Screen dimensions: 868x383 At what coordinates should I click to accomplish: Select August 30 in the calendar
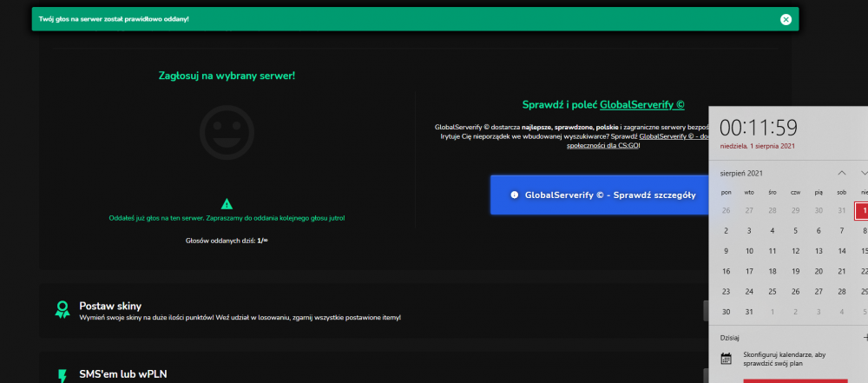[726, 312]
